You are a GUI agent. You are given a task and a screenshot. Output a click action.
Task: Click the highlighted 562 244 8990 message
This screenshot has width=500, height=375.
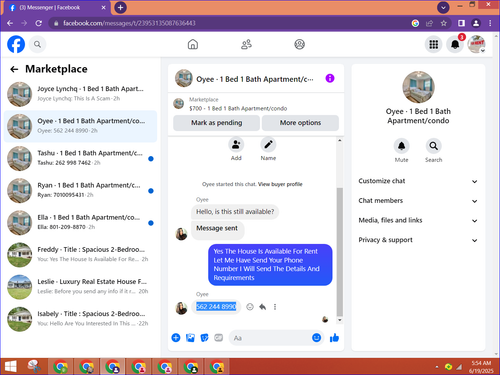[216, 307]
